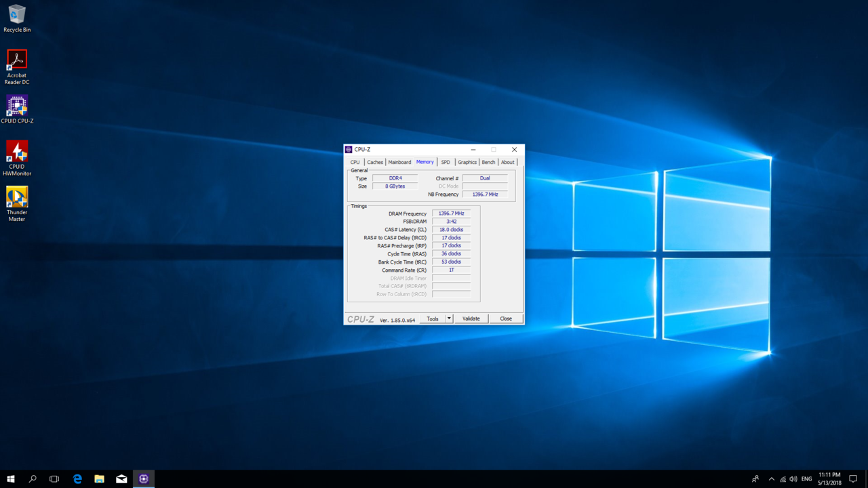
Task: Select the Recycle Bin desktop icon
Action: click(17, 19)
